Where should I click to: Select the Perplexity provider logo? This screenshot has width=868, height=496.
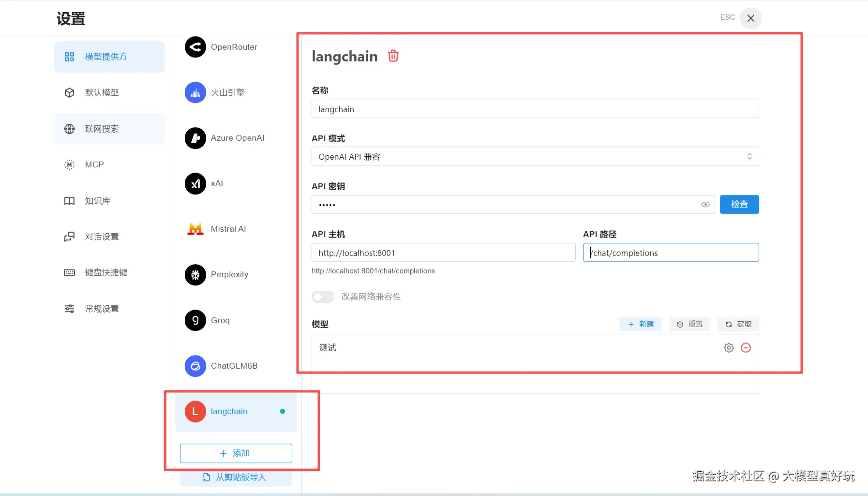[195, 275]
